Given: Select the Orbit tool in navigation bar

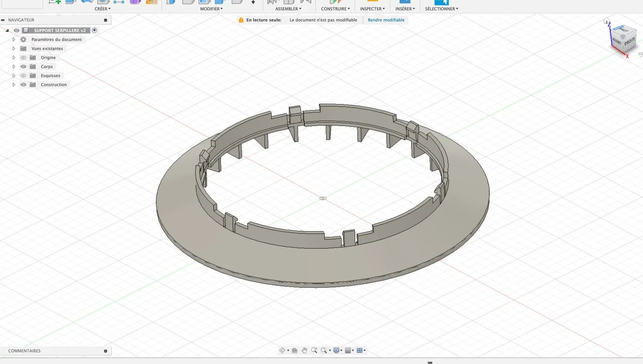Looking at the screenshot, I should coord(282,350).
